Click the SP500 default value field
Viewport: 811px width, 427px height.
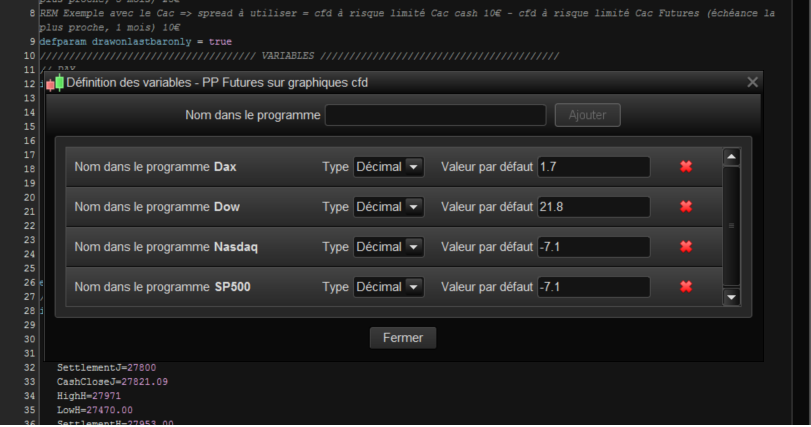tap(593, 287)
